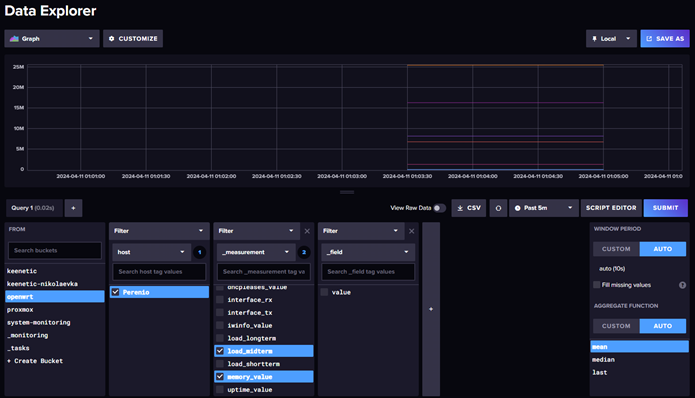Focus the Search buckets field

point(55,250)
